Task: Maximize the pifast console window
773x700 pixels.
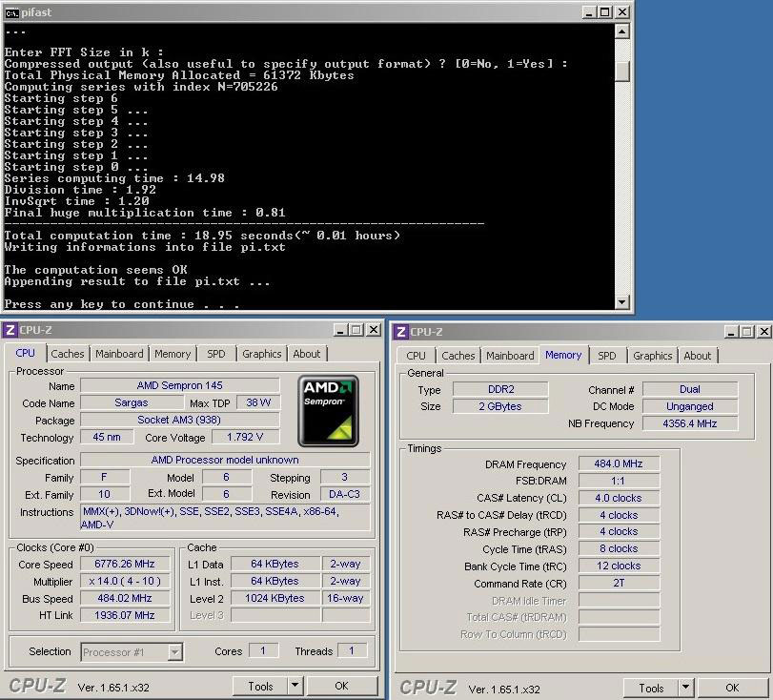Action: [606, 12]
